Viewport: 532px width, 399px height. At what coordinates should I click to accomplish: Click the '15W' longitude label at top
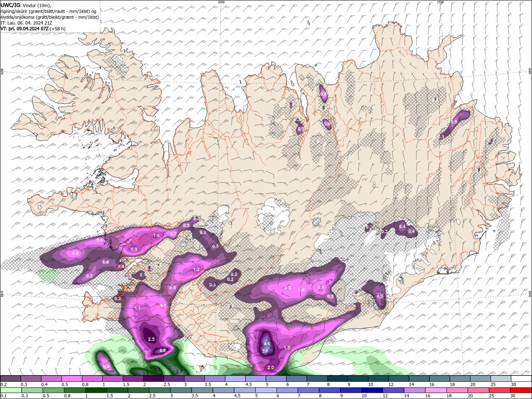pyautogui.click(x=440, y=2)
